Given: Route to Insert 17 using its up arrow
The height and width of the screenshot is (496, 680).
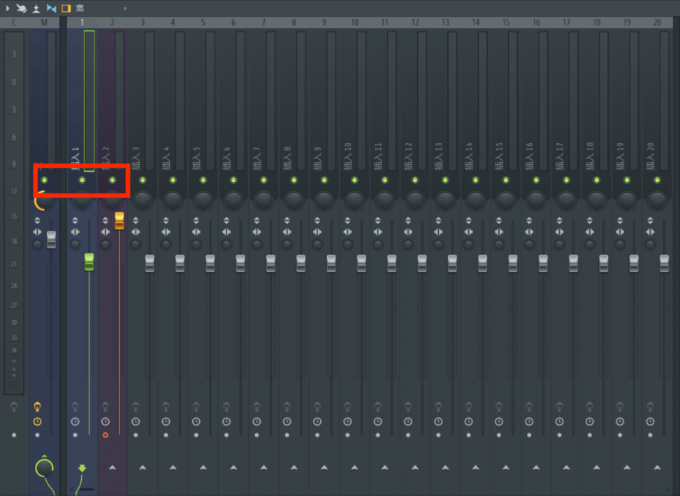Looking at the screenshot, I should click(x=566, y=467).
